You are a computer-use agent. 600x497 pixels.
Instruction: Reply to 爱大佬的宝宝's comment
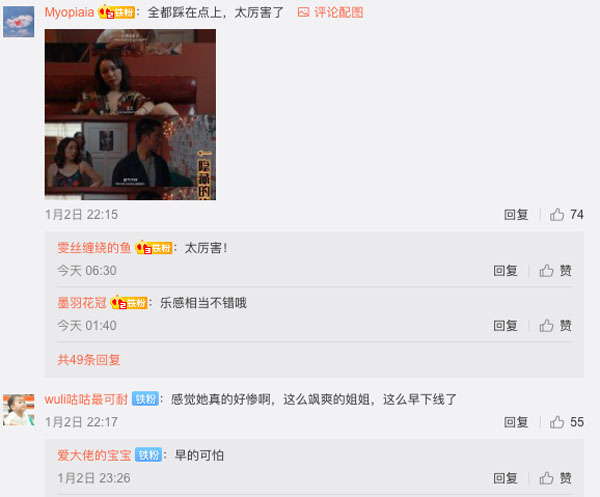click(505, 478)
